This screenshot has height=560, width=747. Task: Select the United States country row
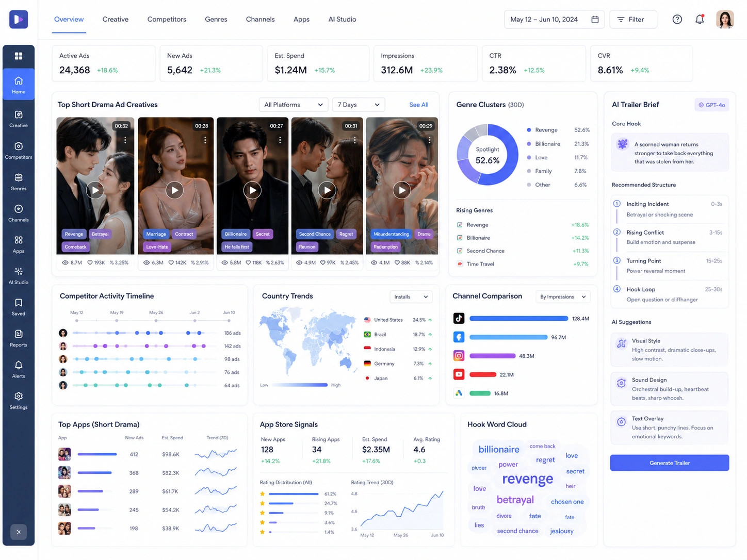[x=398, y=320]
